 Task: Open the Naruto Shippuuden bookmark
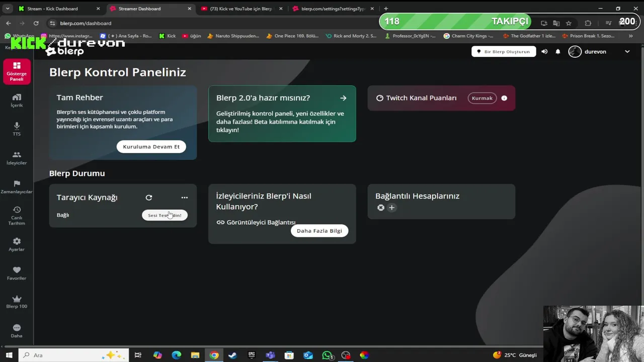point(233,36)
